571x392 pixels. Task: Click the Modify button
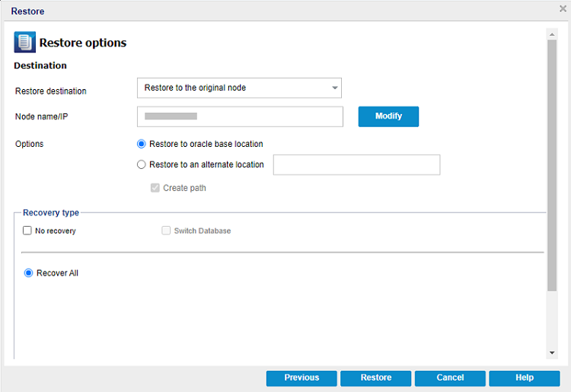click(388, 116)
